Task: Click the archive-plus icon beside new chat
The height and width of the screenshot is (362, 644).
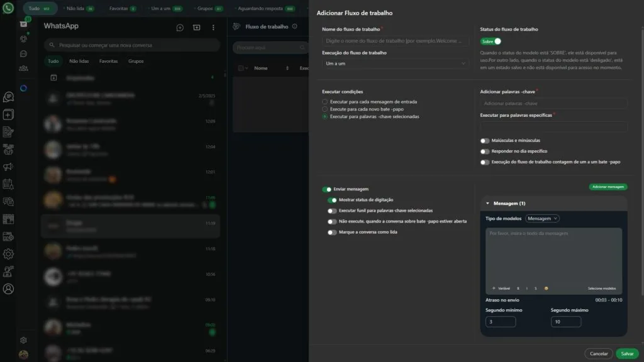Action: click(197, 28)
